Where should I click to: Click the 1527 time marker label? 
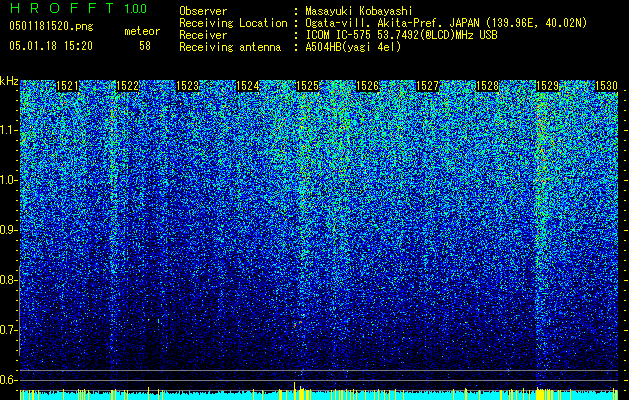pyautogui.click(x=427, y=86)
